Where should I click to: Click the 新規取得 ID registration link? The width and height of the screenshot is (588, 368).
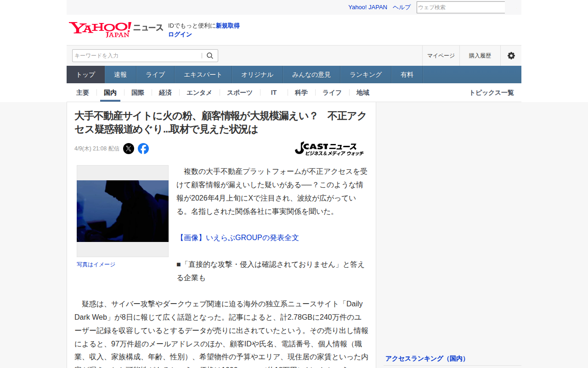(x=228, y=26)
